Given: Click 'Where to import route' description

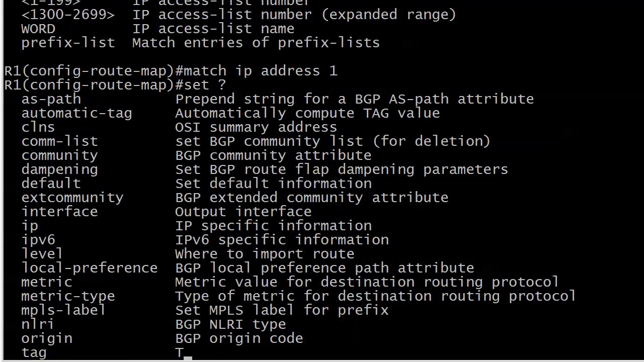Looking at the screenshot, I should (x=265, y=254).
